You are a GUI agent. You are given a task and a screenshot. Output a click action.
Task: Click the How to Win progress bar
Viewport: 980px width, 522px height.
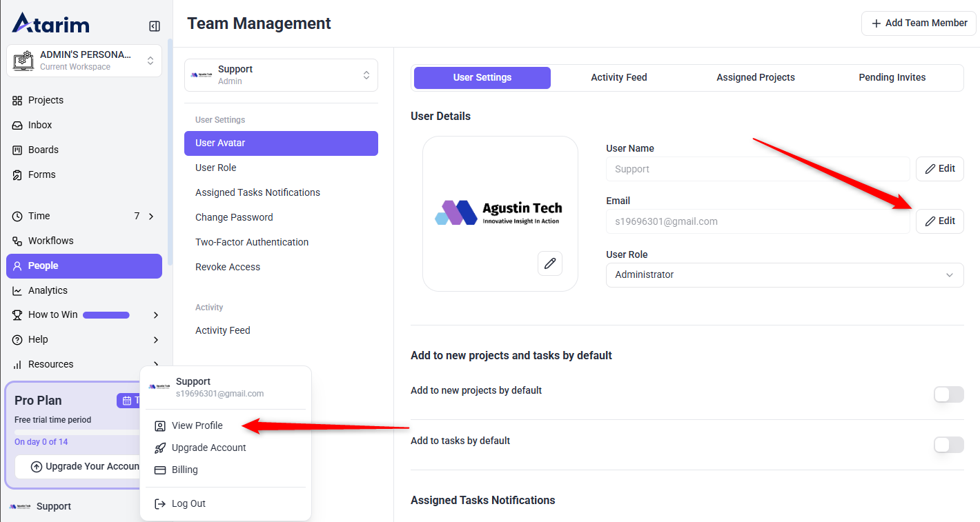[106, 315]
